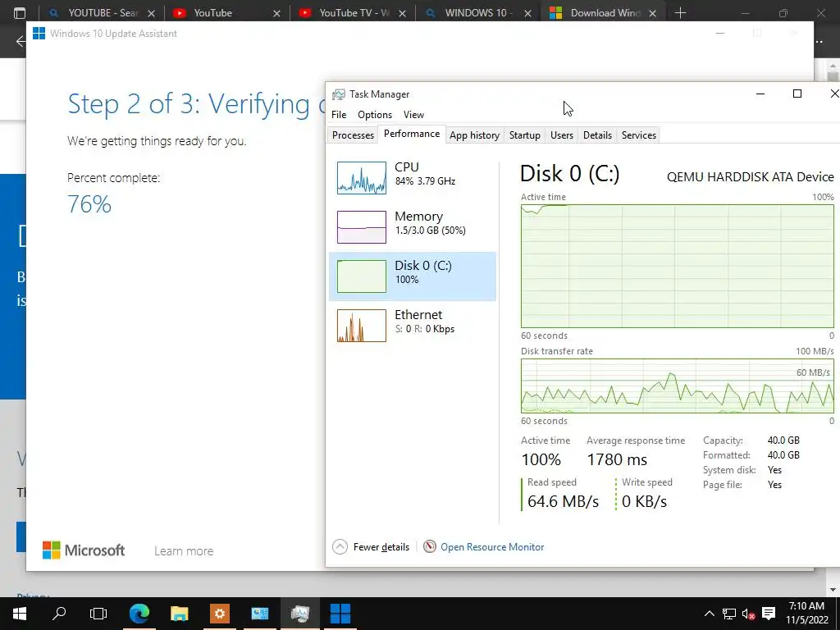Click the Update Assistant title bar Windows icon
840x630 pixels.
coord(39,33)
